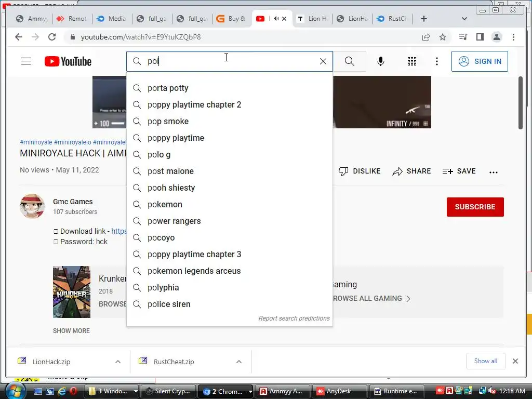The image size is (532, 399).
Task: Open AnyDesk from the taskbar
Action: point(339,391)
